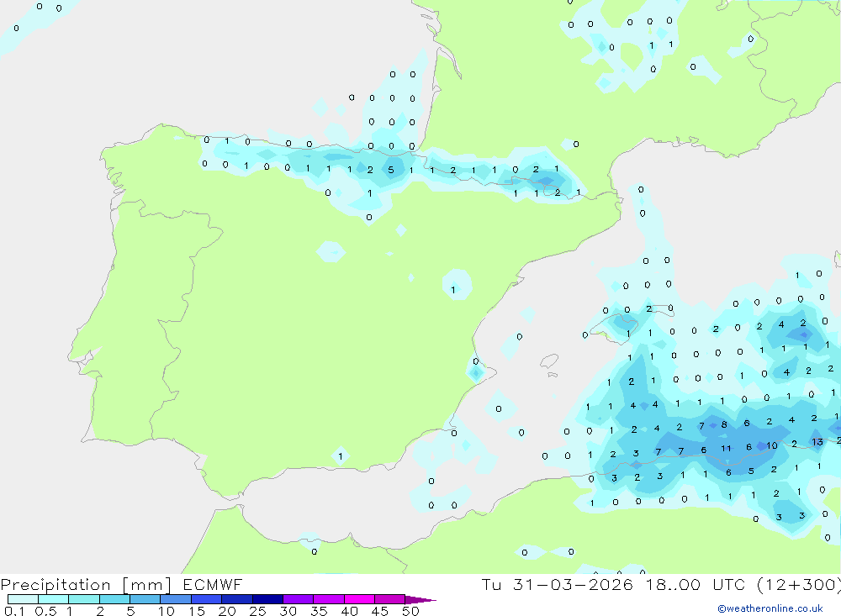
Task: Click the '13' precipitation value on the map
Action: pos(817,442)
